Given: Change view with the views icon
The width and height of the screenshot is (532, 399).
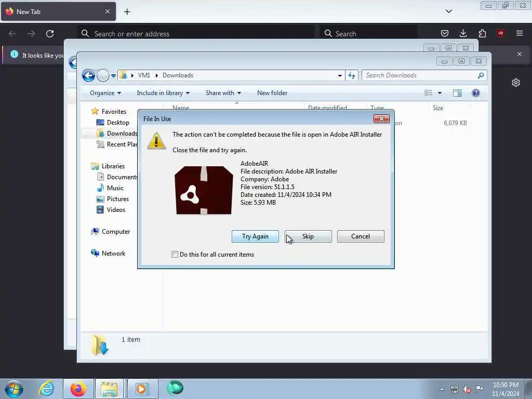Looking at the screenshot, I should pyautogui.click(x=429, y=93).
